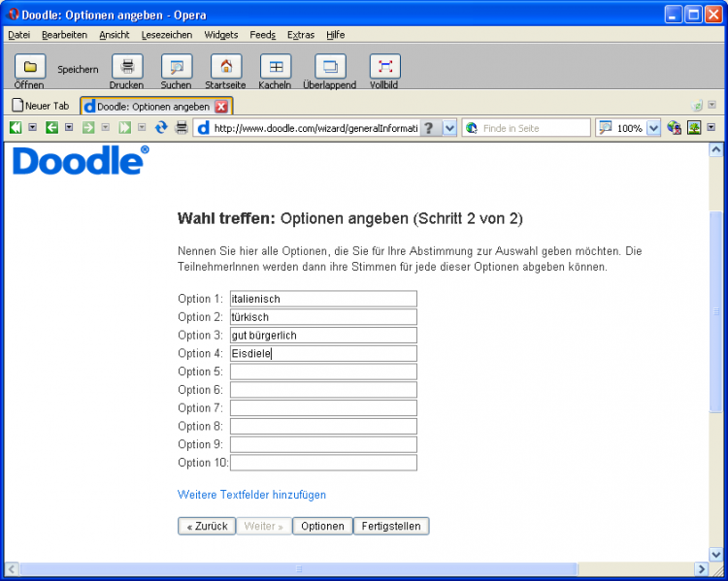Open the Hilfe menu
The width and height of the screenshot is (728, 581).
[x=335, y=35]
